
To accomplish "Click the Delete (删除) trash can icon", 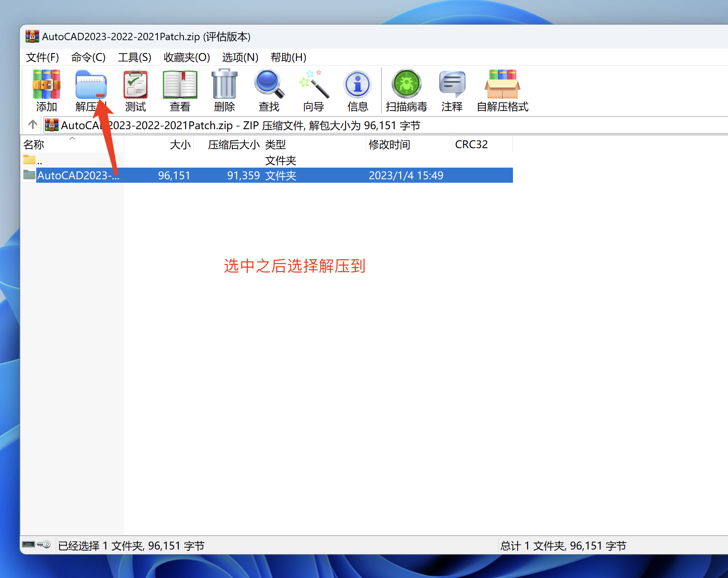I will tap(225, 84).
